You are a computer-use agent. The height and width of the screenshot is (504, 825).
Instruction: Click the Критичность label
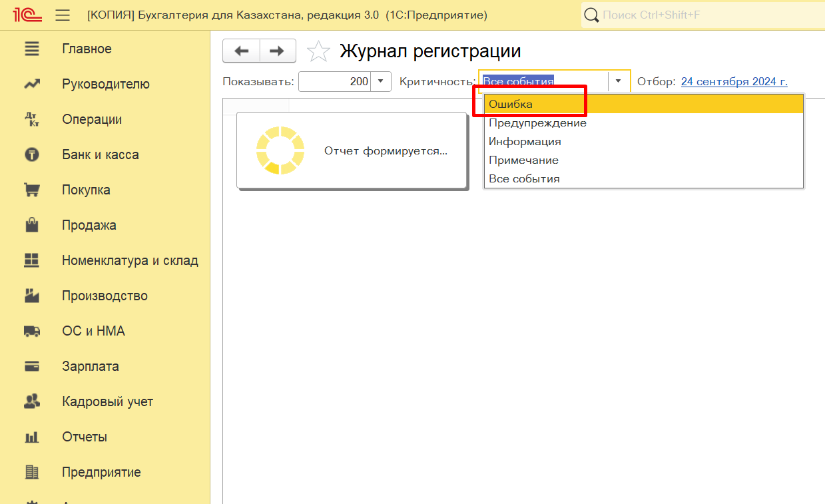pyautogui.click(x=437, y=81)
